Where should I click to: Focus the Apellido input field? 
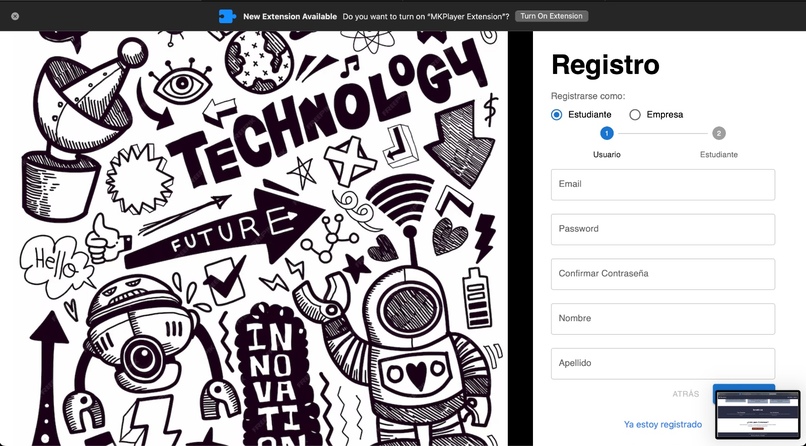(663, 363)
